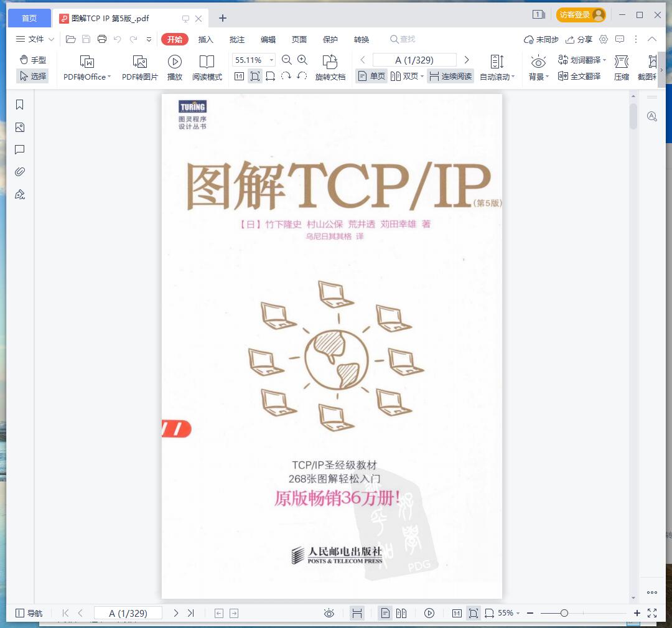Viewport: 672px width, 628px height.
Task: Open comments panel in left sidebar
Action: tap(20, 149)
